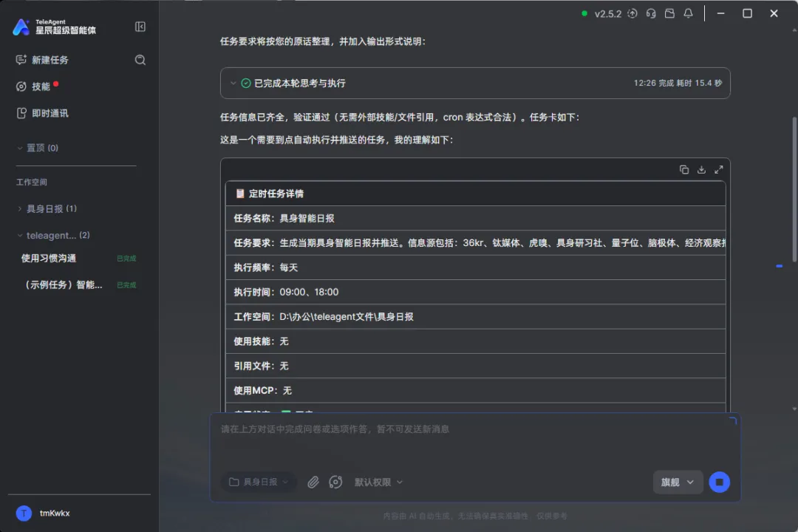Click the 12:26 完成 耗时 15.4 秒 timestamp

pyautogui.click(x=678, y=83)
